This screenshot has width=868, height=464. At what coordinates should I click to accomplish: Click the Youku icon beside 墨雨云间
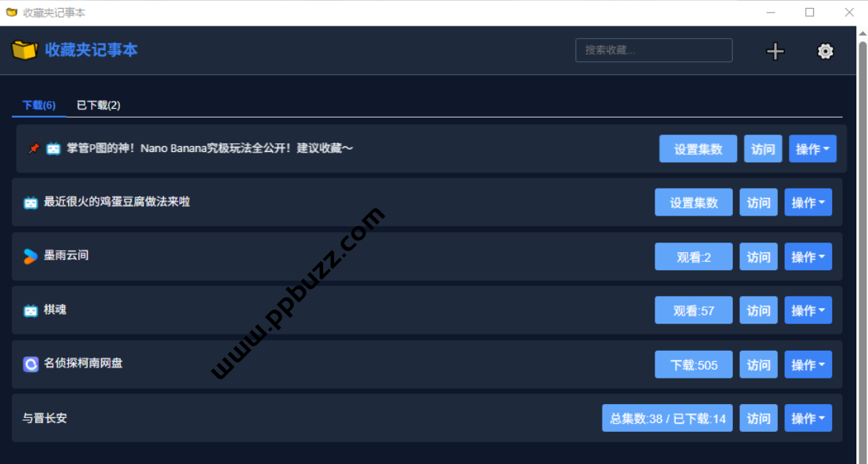click(x=31, y=256)
